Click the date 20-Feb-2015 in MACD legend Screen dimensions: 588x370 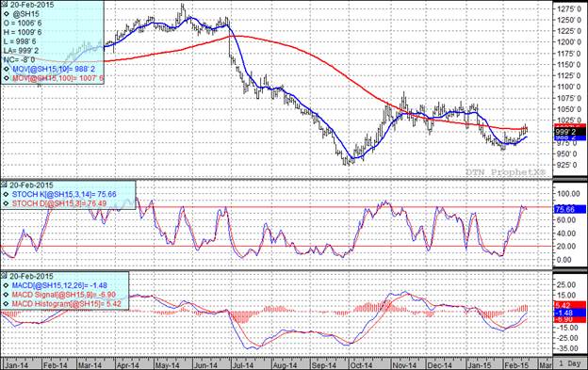coord(31,276)
